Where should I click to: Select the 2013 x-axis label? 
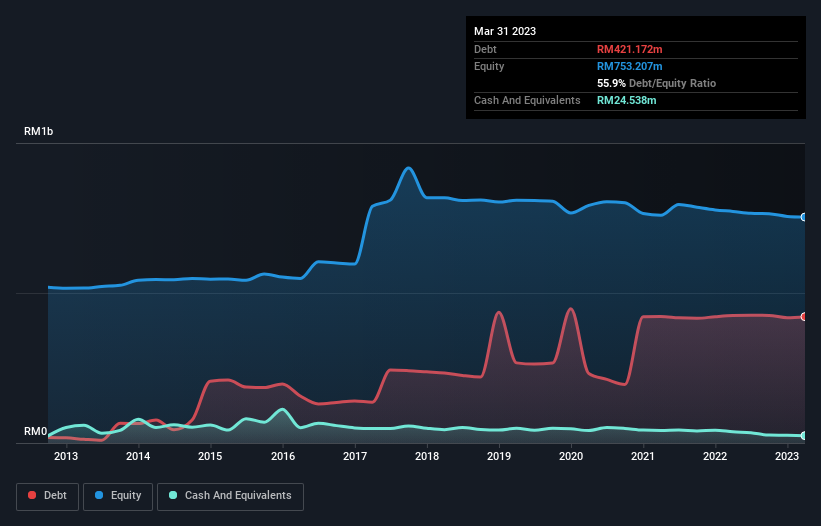pyautogui.click(x=66, y=456)
